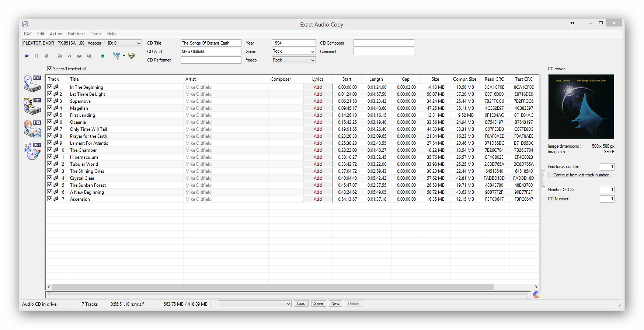The width and height of the screenshot is (644, 330).
Task: Open the Action menu
Action: 56,34
